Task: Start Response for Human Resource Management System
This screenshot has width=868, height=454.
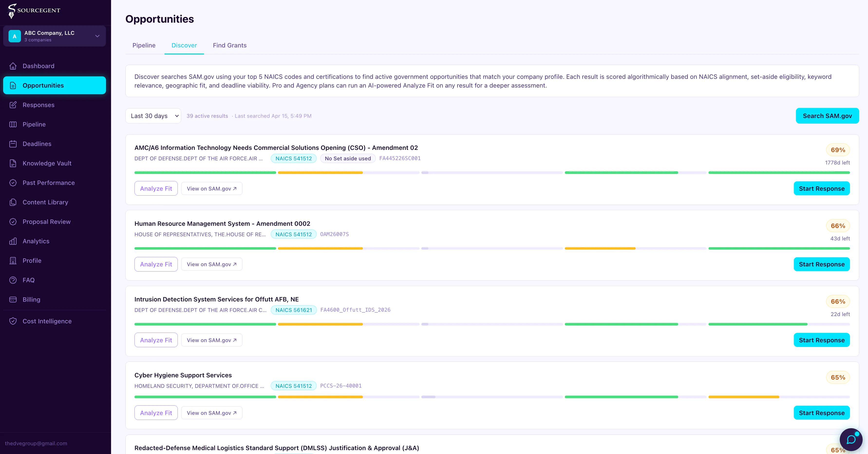Action: click(x=821, y=264)
